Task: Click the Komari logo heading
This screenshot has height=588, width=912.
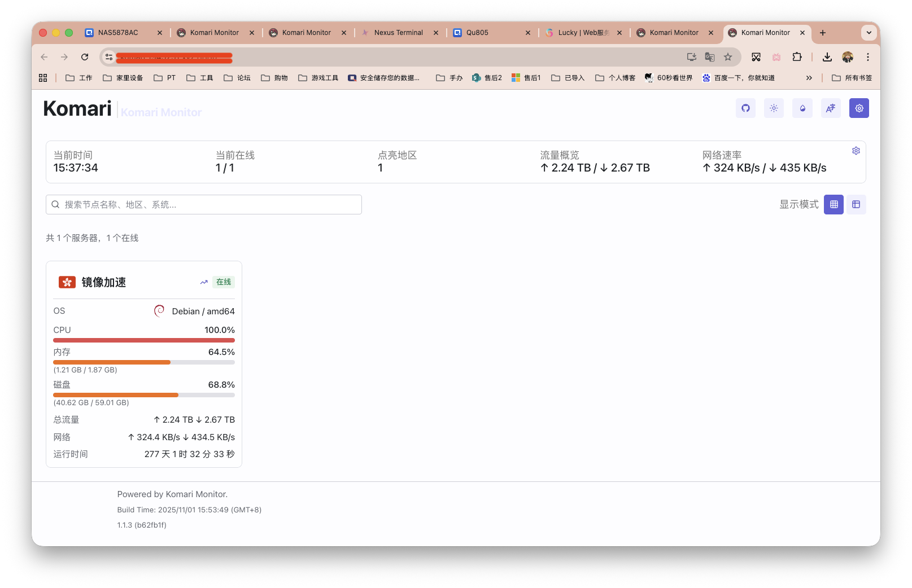Action: tap(77, 108)
